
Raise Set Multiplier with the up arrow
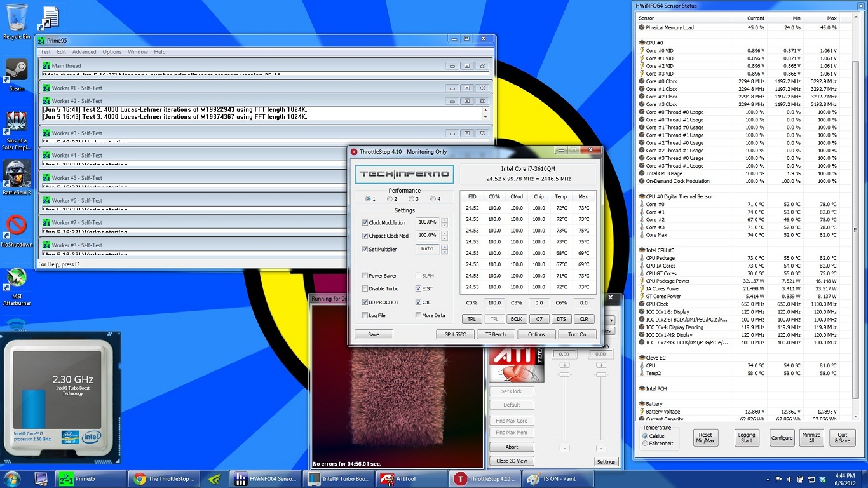coord(444,247)
